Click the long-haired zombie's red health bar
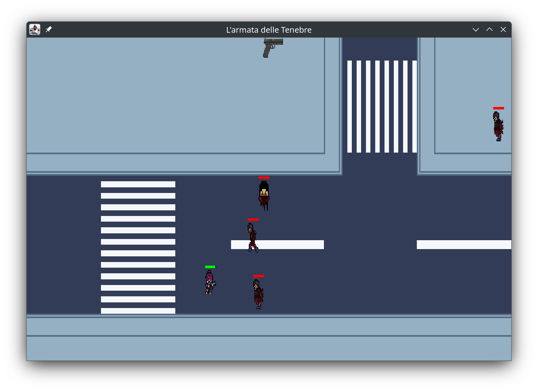The height and width of the screenshot is (392, 538). point(264,178)
